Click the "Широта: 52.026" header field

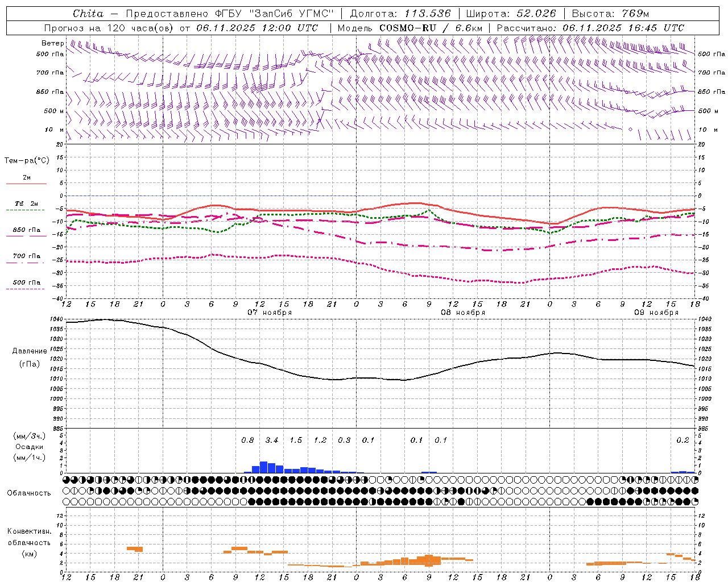click(511, 14)
